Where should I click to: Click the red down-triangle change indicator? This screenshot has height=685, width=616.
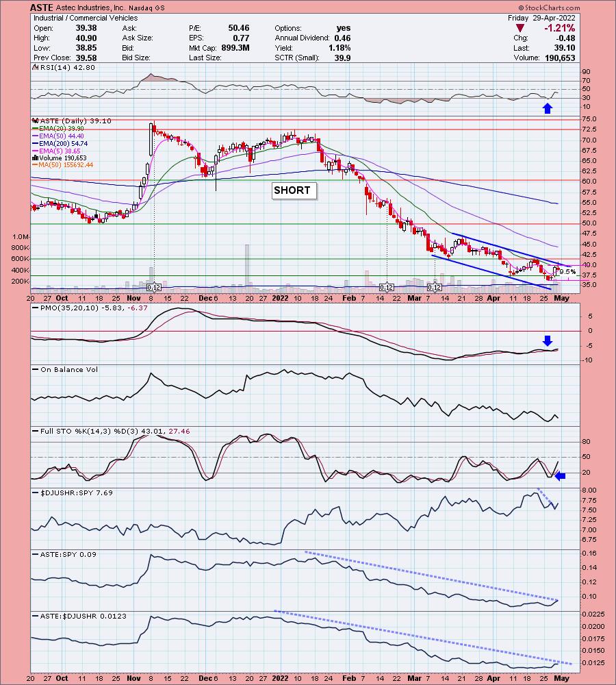[x=519, y=28]
